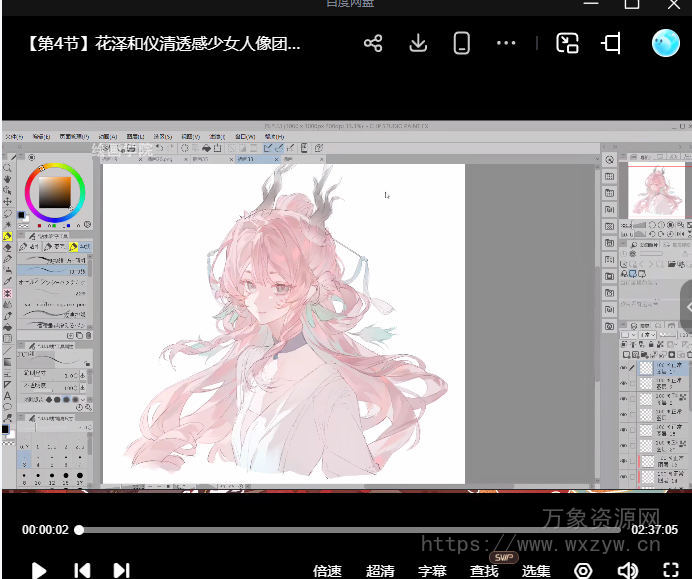Open the 选集 episode list
The width and height of the screenshot is (692, 579).
(536, 571)
